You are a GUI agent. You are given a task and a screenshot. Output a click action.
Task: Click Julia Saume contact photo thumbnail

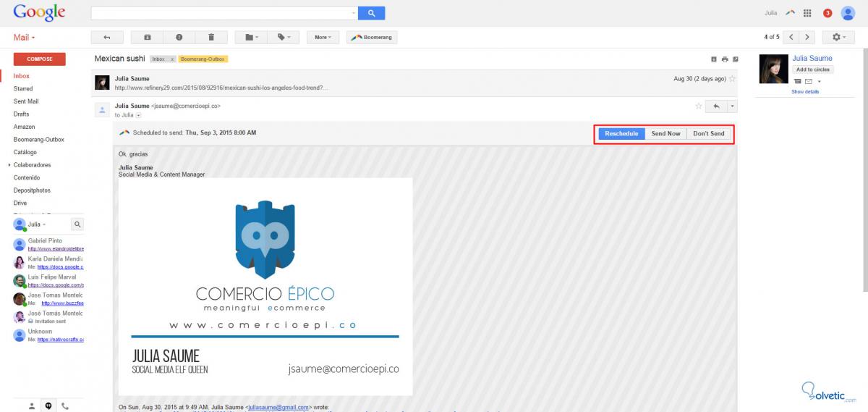click(773, 70)
